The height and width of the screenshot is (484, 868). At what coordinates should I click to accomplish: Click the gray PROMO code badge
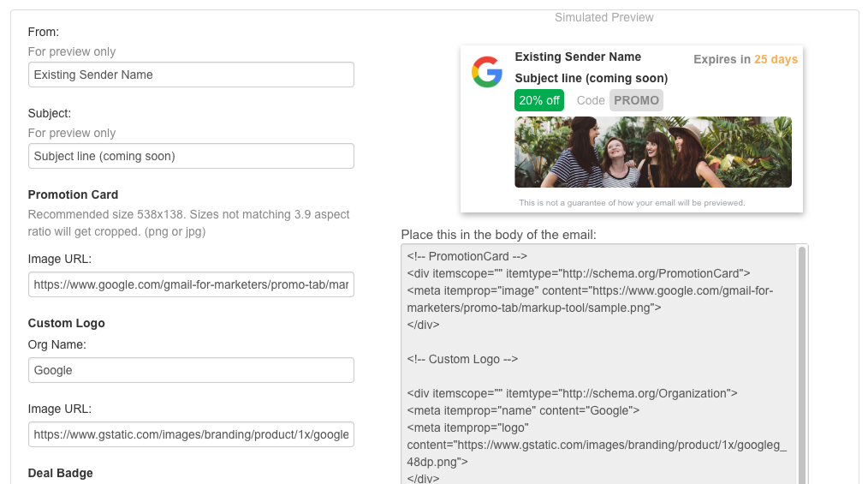click(x=636, y=100)
